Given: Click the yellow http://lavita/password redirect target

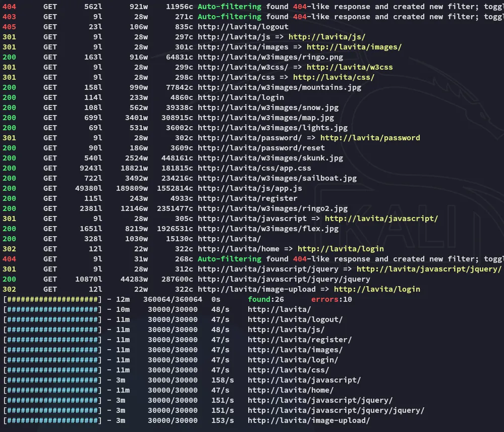Looking at the screenshot, I should (x=370, y=138).
